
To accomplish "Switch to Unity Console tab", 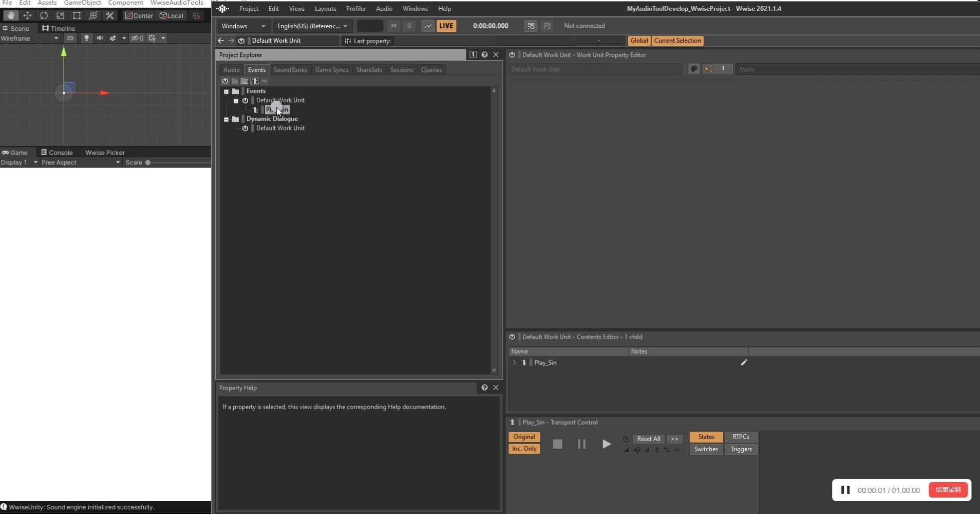I will (57, 152).
